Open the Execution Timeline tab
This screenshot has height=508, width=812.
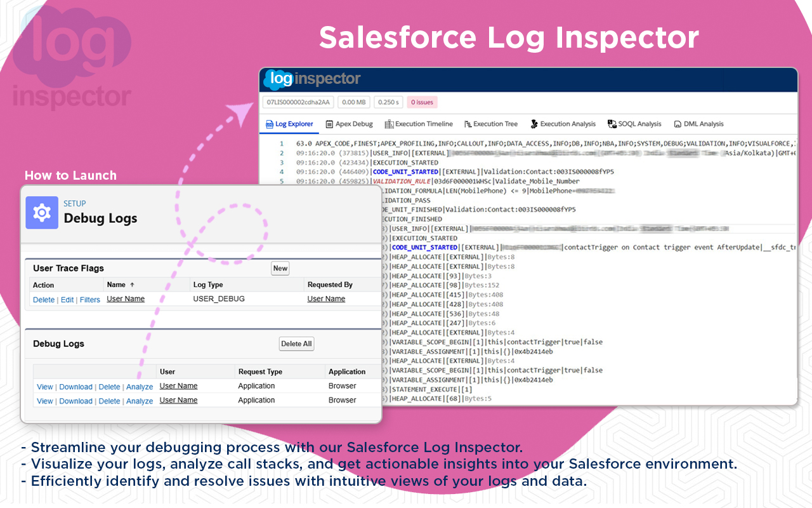(x=419, y=124)
